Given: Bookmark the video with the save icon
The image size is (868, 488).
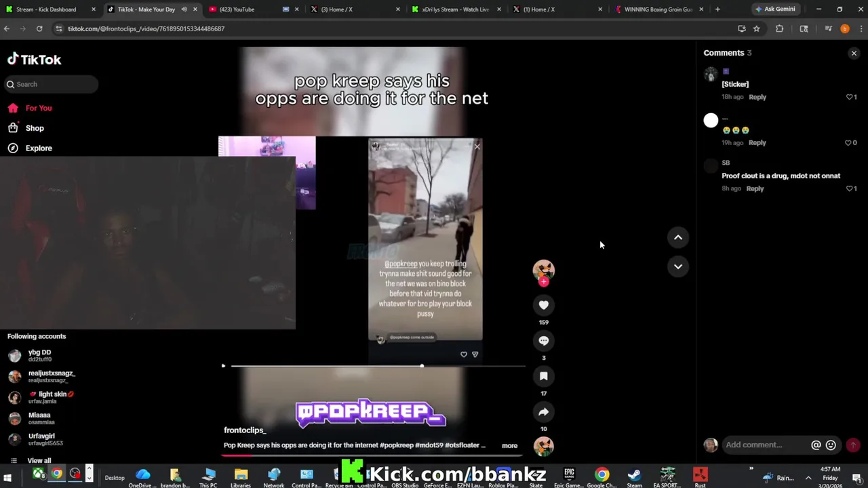Looking at the screenshot, I should click(543, 376).
